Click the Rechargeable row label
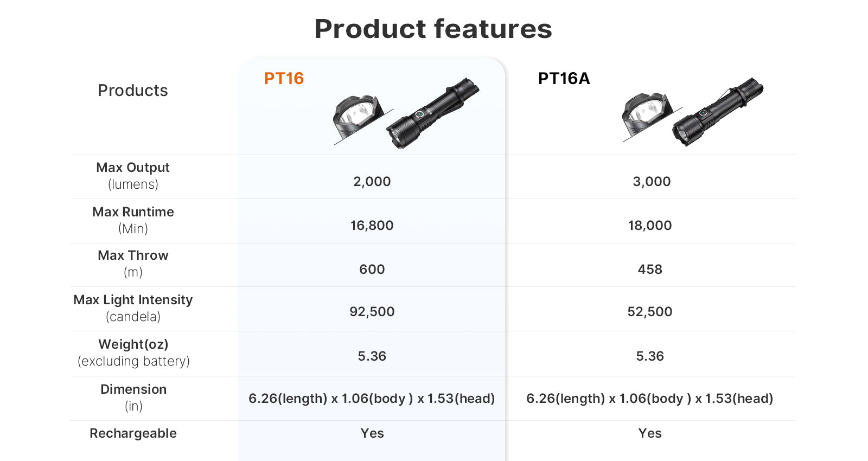Screen dimensions: 868x461 (x=133, y=433)
